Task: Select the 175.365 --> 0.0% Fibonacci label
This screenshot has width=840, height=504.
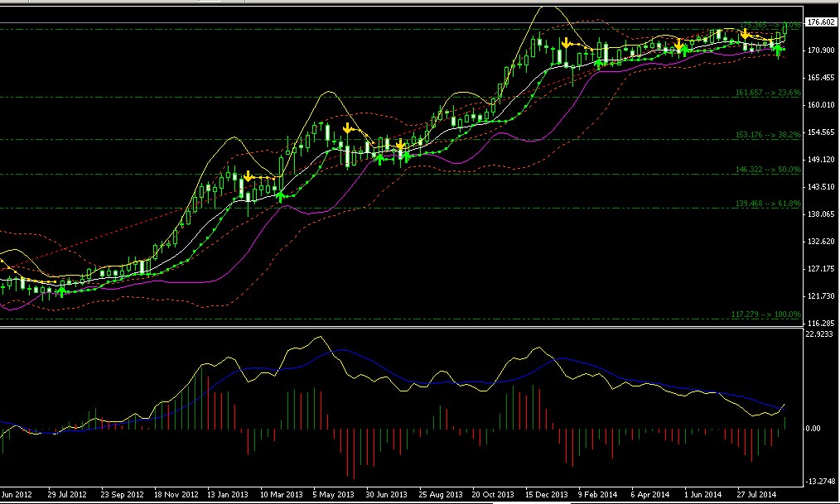Action: coord(770,25)
